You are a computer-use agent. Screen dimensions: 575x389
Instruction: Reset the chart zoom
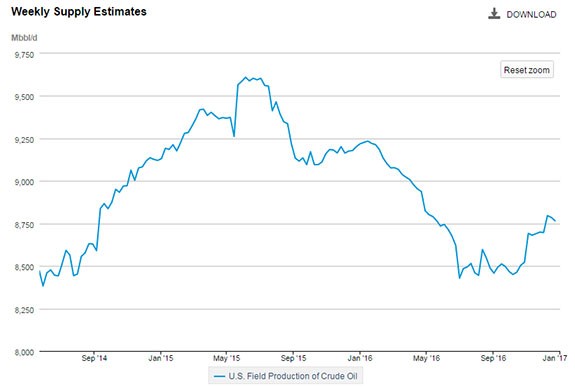pyautogui.click(x=527, y=70)
